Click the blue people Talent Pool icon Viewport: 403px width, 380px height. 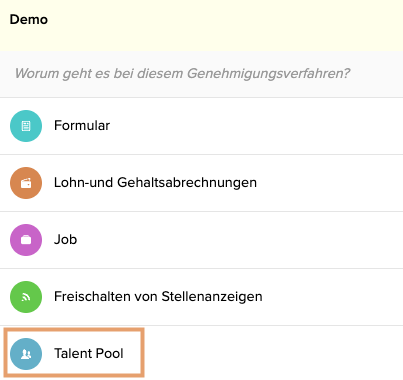point(26,354)
